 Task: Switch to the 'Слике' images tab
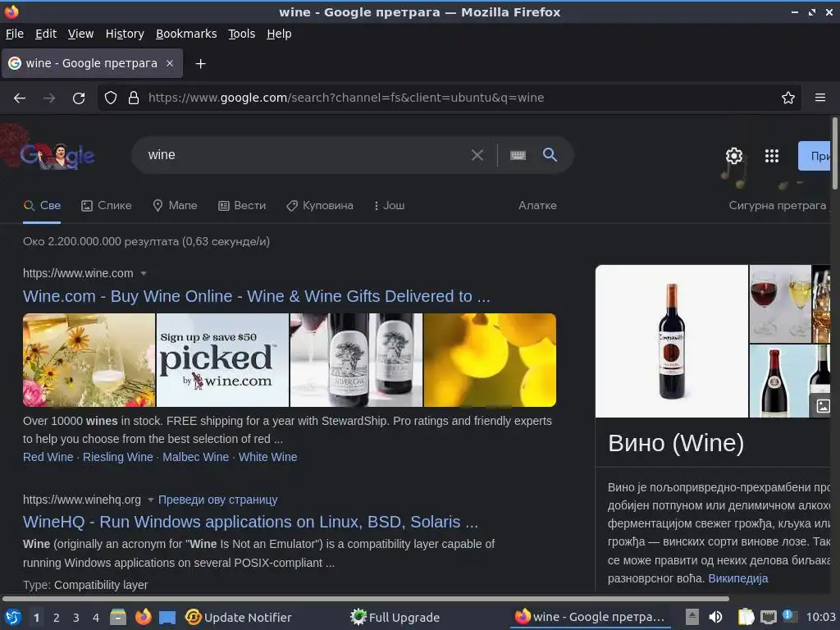[106, 206]
